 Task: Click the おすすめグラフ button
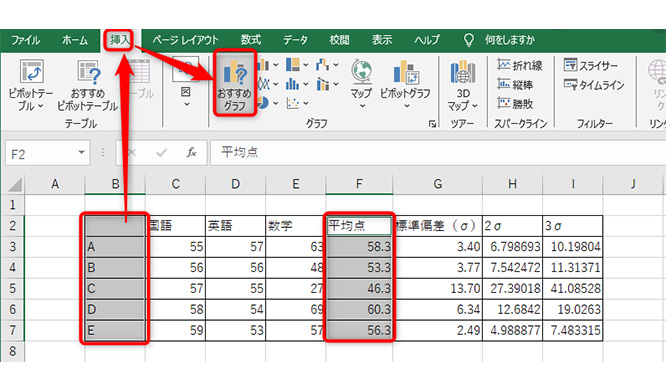point(234,83)
